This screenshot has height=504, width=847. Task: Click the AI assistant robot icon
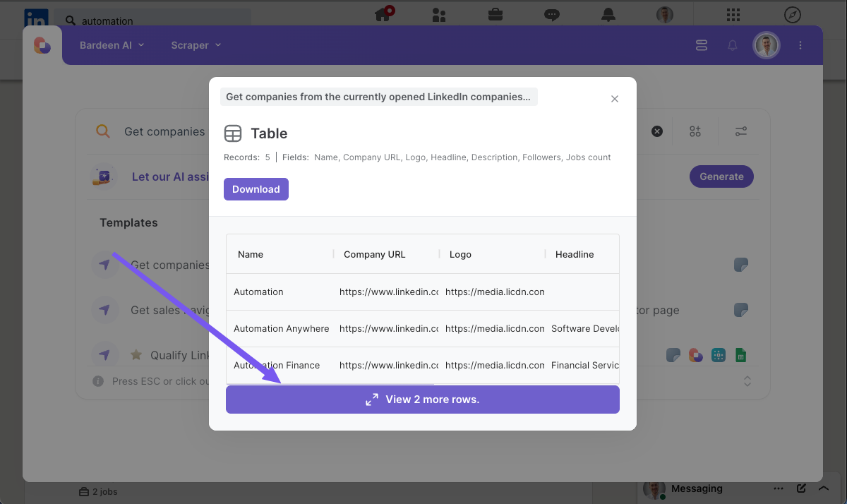point(104,176)
